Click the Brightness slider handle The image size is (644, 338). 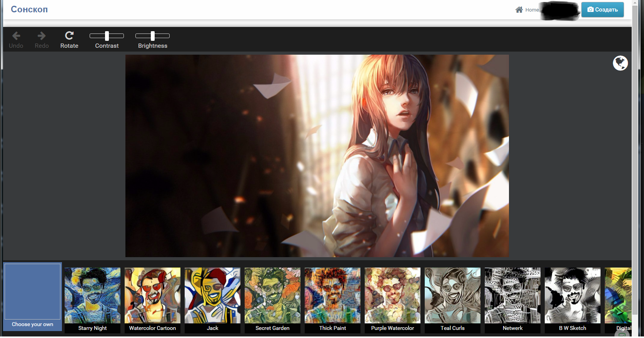pyautogui.click(x=153, y=36)
